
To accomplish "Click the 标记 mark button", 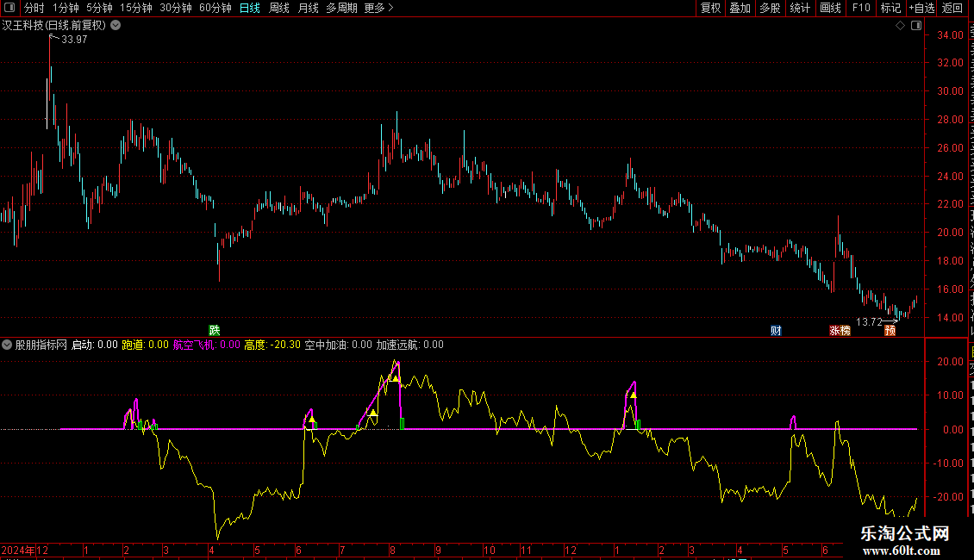I will pyautogui.click(x=890, y=8).
